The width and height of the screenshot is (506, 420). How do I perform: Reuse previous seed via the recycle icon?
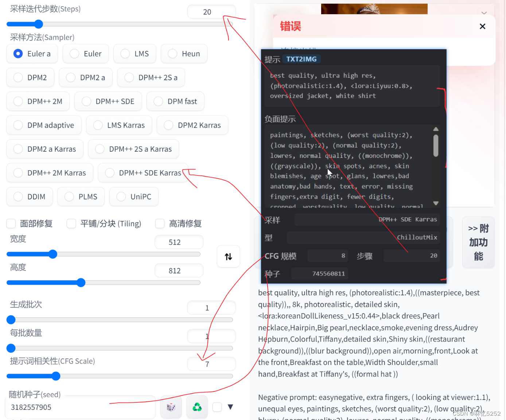pyautogui.click(x=197, y=407)
